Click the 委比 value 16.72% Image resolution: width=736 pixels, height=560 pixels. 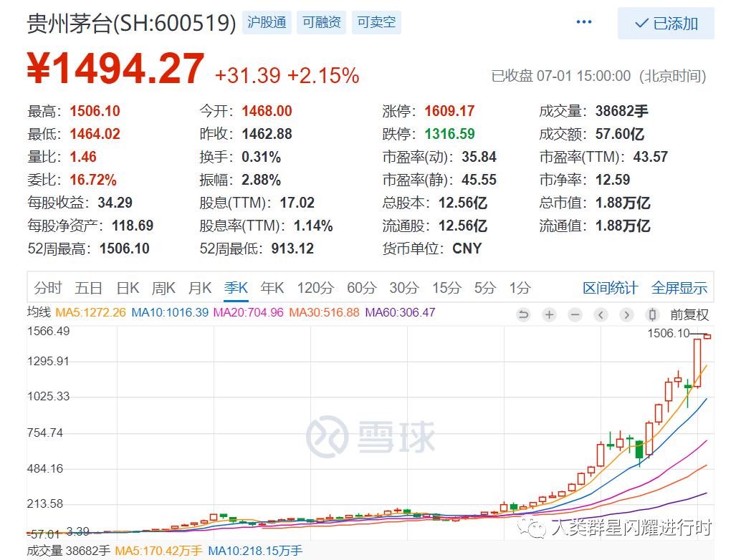[93, 180]
